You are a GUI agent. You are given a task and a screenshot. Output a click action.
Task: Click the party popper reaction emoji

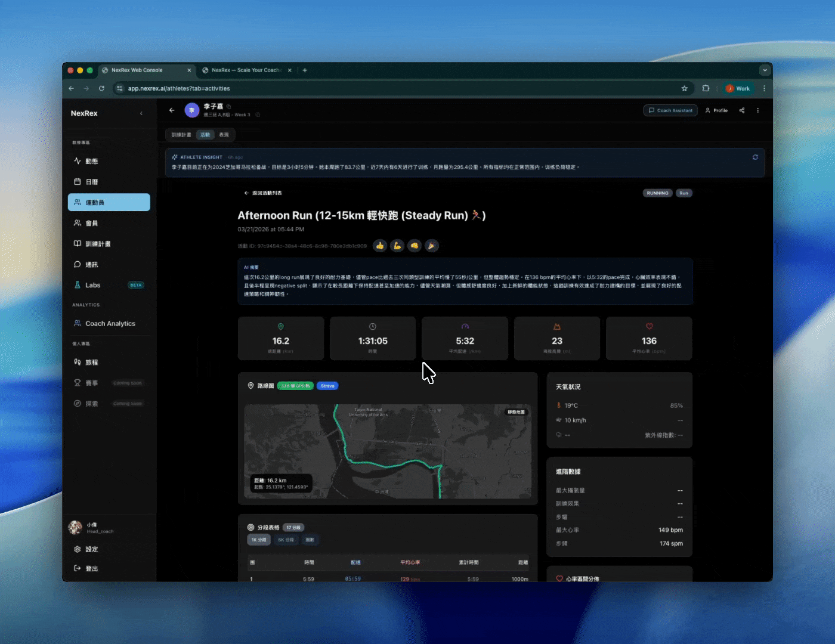coord(432,246)
